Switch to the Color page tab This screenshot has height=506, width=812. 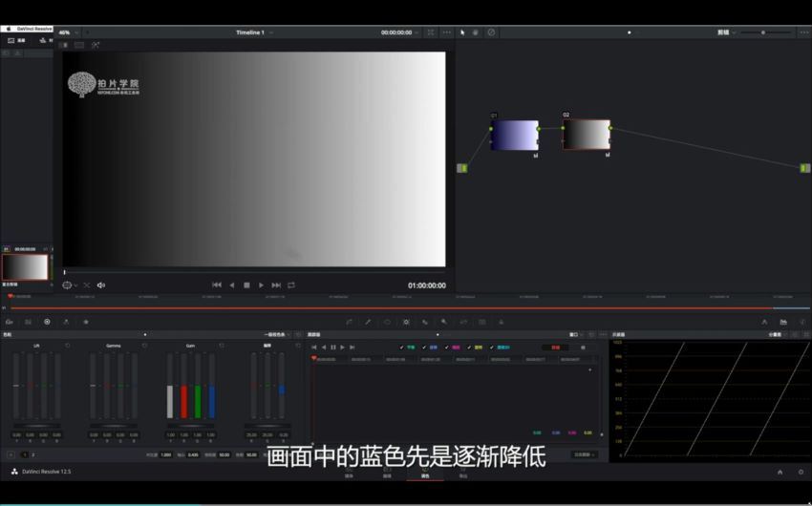tap(425, 473)
